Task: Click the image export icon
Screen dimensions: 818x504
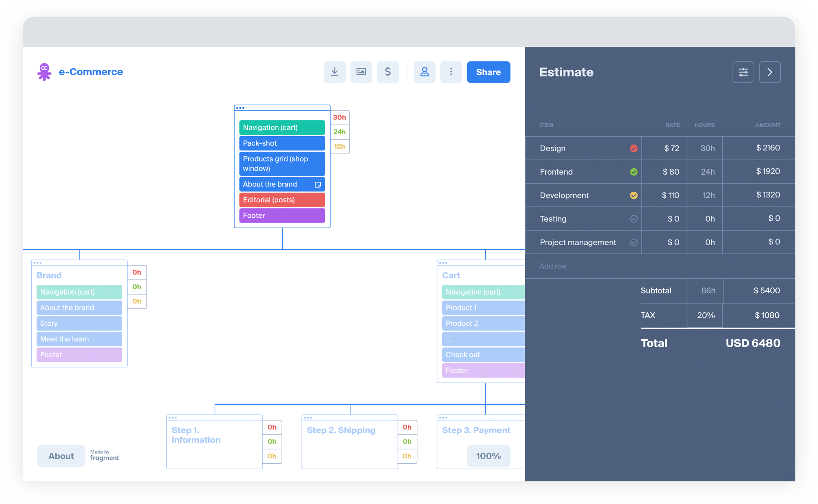Action: (x=361, y=72)
